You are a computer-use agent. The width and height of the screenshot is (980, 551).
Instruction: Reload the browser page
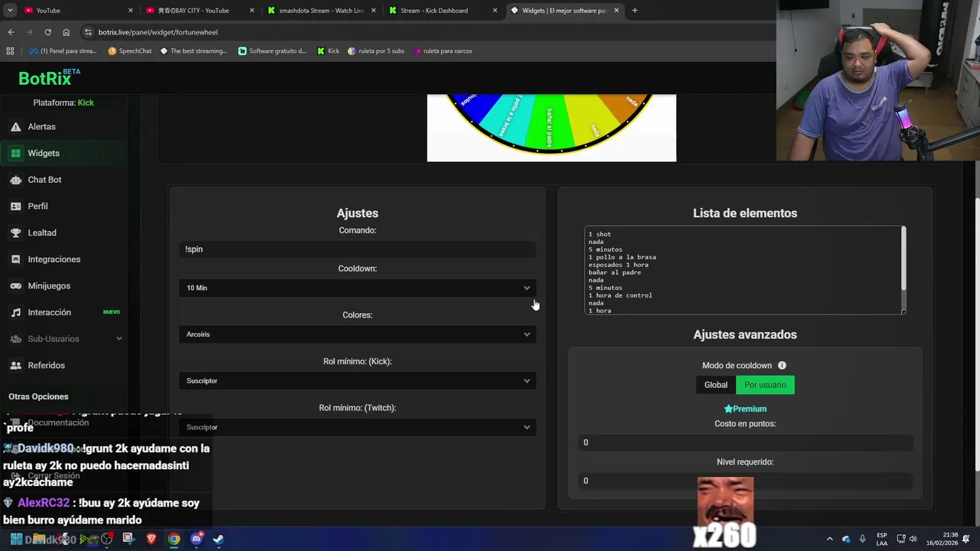47,32
